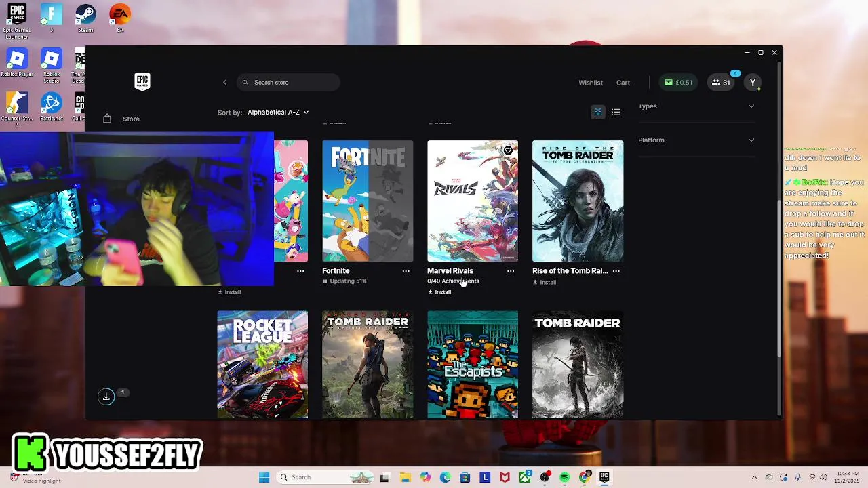Select The Escapists cover thumbnail

pyautogui.click(x=473, y=365)
